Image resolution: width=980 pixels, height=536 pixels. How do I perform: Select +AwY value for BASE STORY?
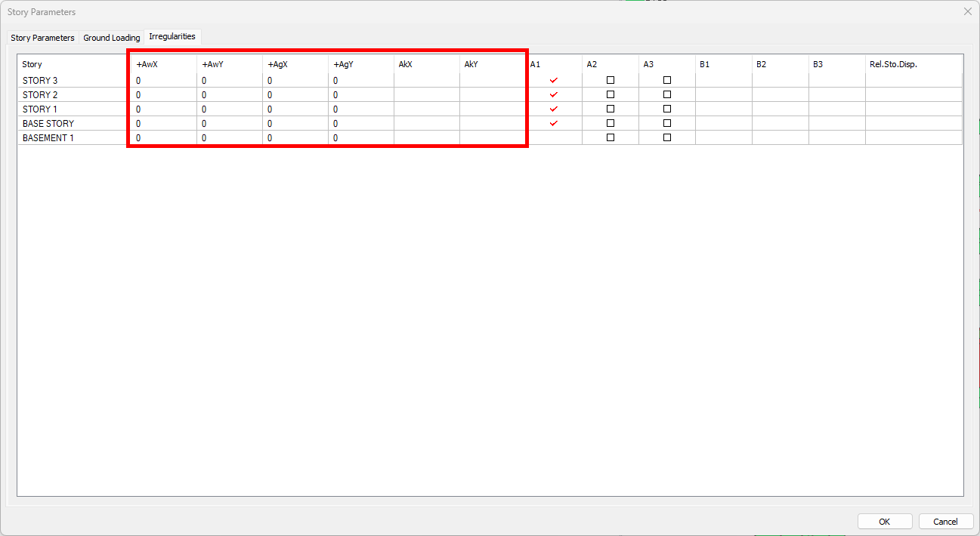click(230, 123)
